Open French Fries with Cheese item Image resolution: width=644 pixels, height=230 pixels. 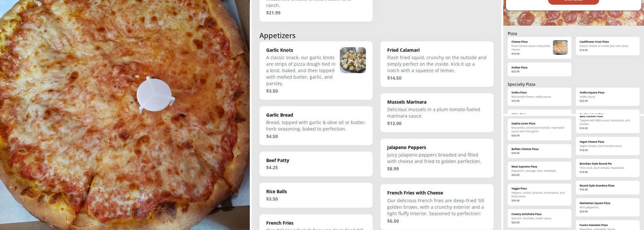pyautogui.click(x=437, y=207)
